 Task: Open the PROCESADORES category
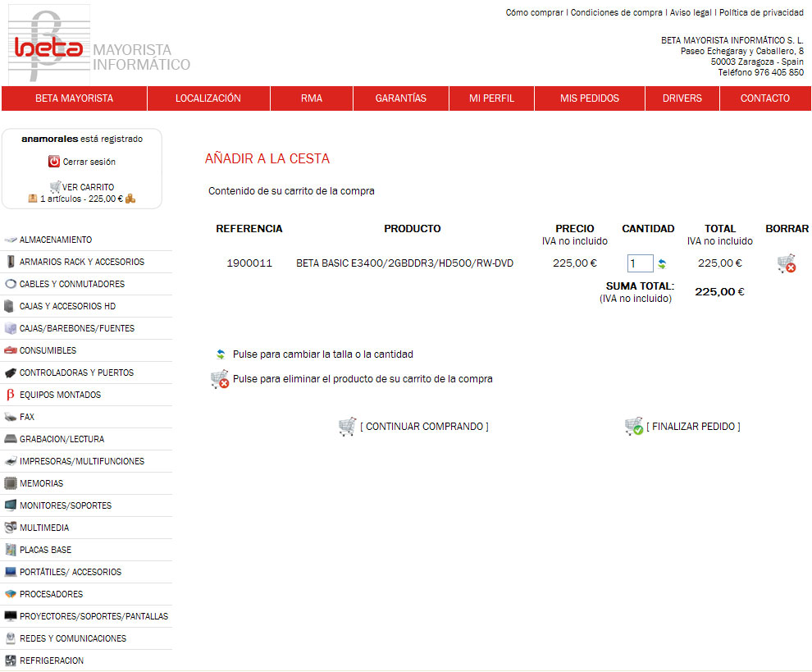(x=52, y=594)
